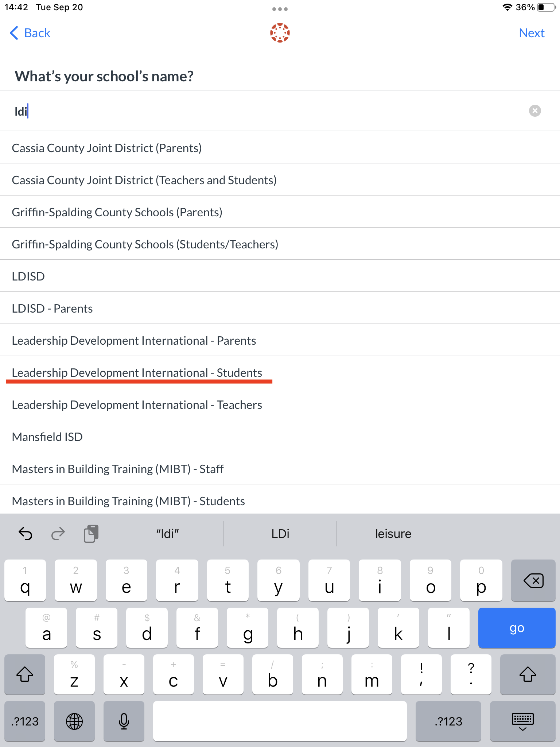Tap the globe language switch key
This screenshot has height=747, width=560.
click(x=74, y=721)
